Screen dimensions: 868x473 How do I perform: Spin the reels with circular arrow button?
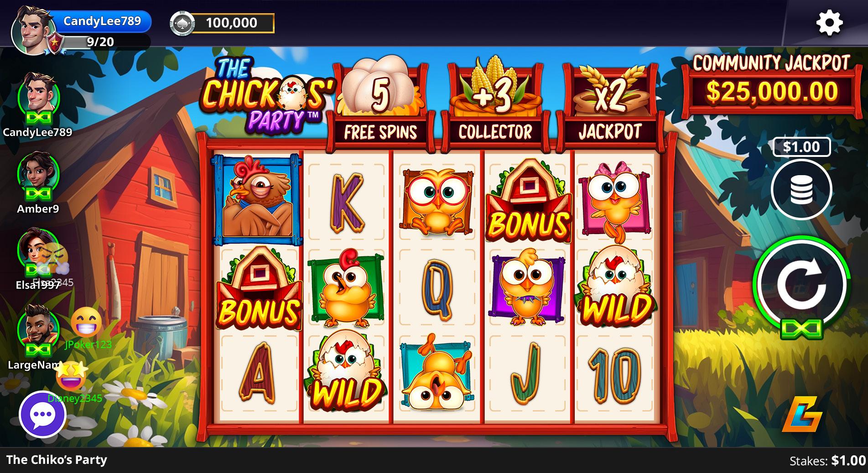(x=801, y=285)
